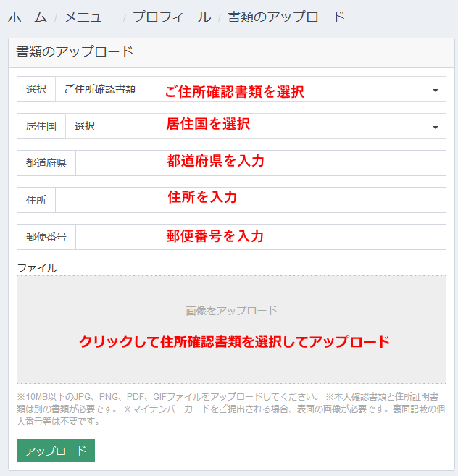
Task: Click the 都道府県 input field
Action: tap(261, 163)
